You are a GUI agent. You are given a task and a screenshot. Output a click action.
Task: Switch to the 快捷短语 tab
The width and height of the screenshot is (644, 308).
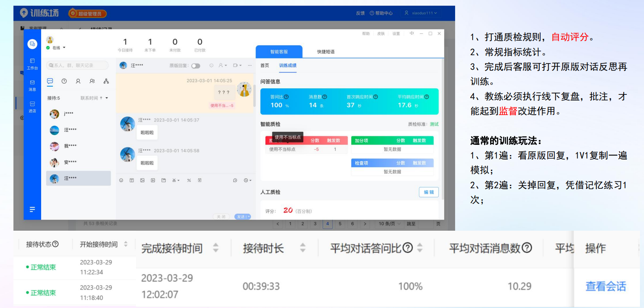(x=326, y=52)
